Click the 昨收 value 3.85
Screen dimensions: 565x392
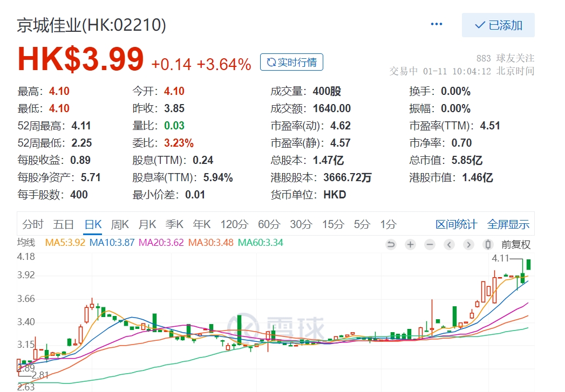pos(174,108)
